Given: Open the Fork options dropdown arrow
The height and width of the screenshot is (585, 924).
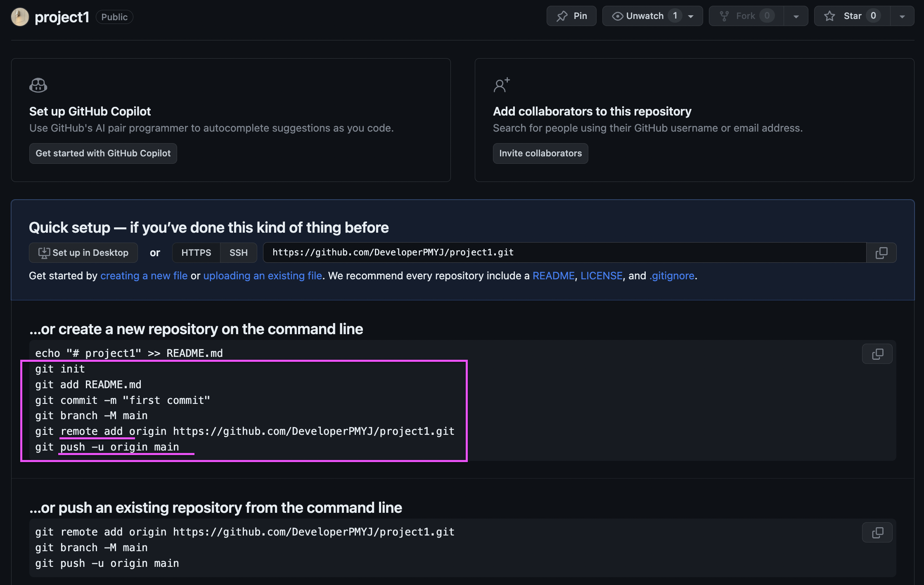Looking at the screenshot, I should [796, 17].
